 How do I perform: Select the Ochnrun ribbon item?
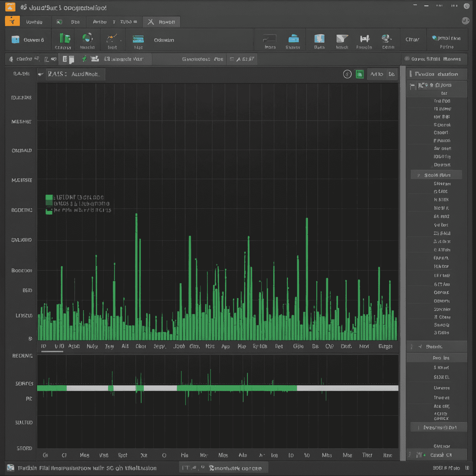(x=164, y=40)
